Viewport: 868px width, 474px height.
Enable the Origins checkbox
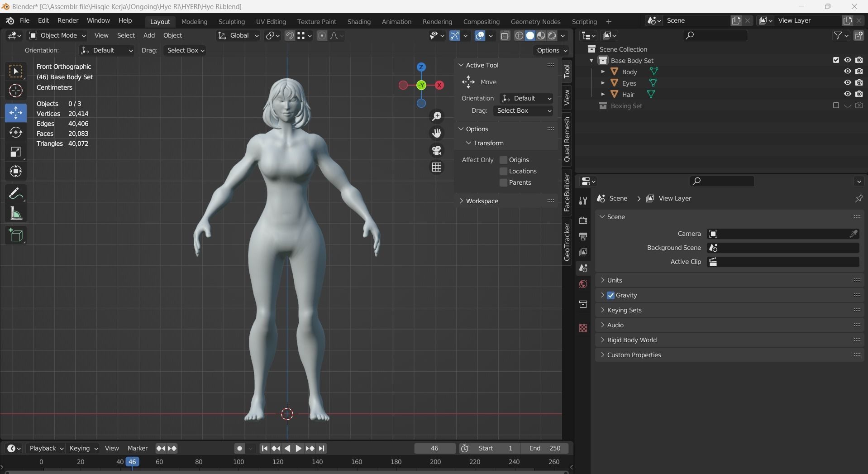pos(503,160)
